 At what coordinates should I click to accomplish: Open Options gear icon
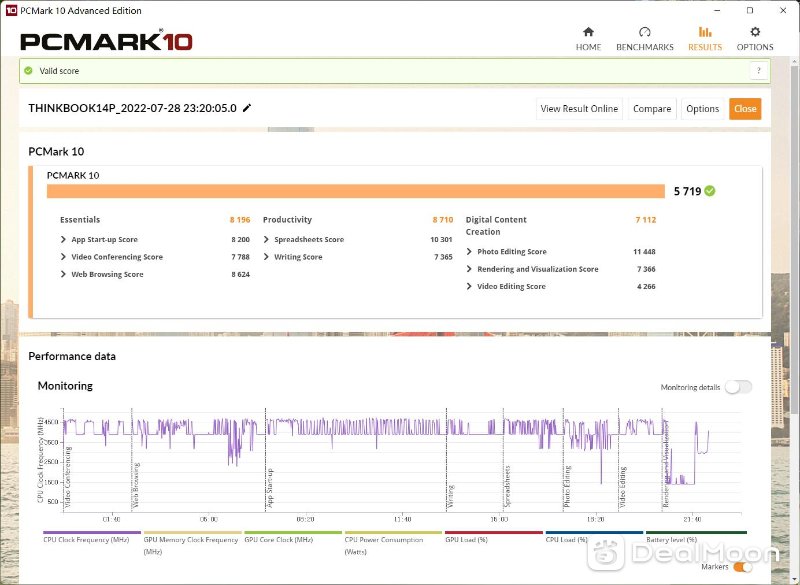755,32
